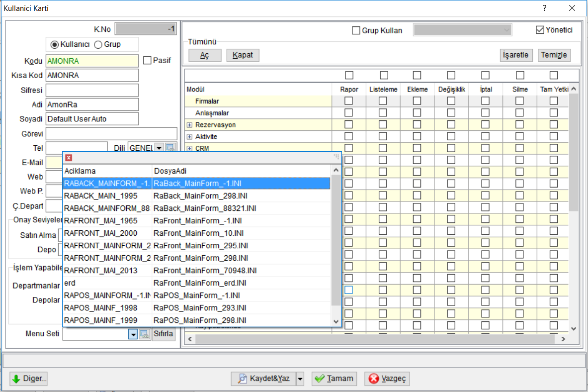Click the Sifresi password field
This screenshot has height=392, width=588.
pos(92,90)
